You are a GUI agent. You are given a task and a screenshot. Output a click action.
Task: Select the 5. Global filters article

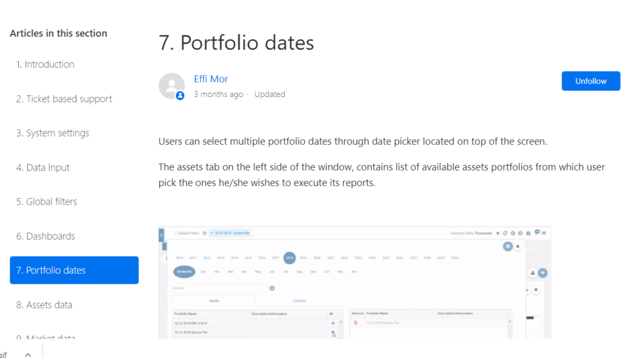[47, 201]
